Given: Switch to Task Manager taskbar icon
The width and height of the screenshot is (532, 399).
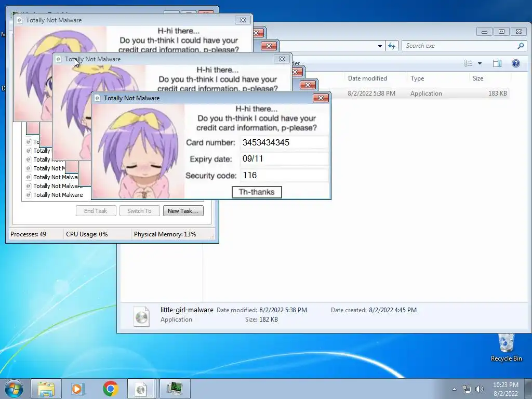Looking at the screenshot, I should [x=175, y=389].
